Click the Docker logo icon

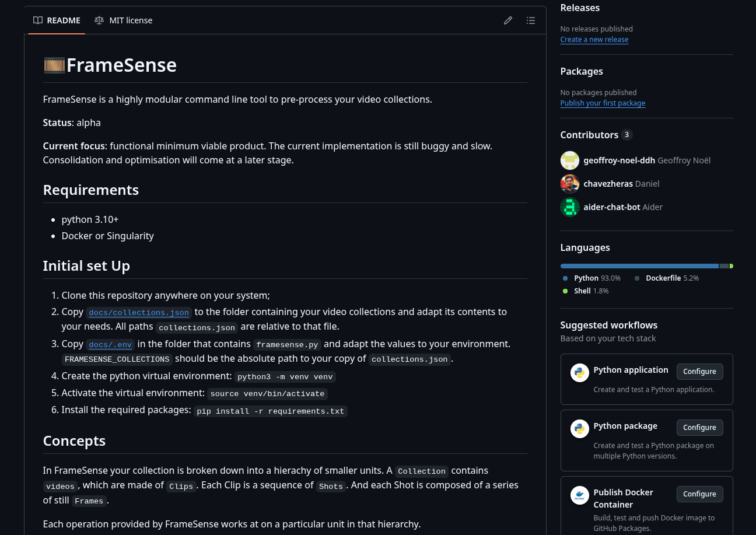[x=580, y=495]
